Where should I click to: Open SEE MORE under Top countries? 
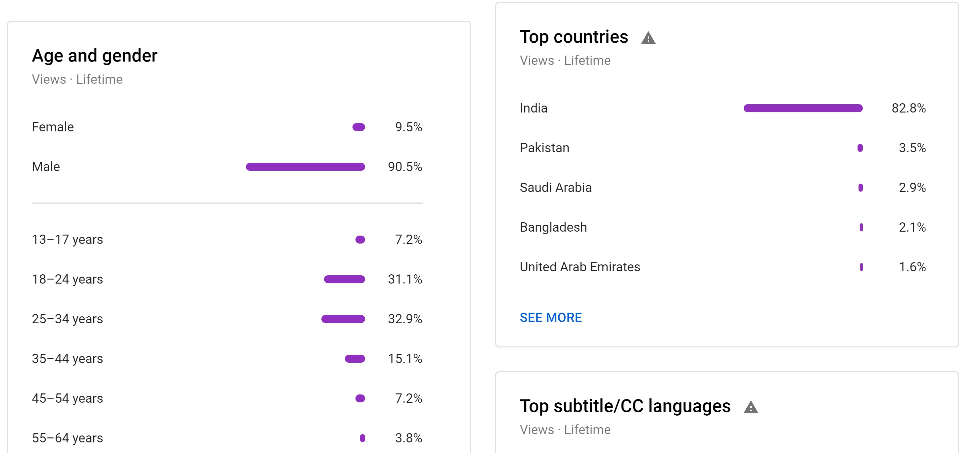(550, 317)
